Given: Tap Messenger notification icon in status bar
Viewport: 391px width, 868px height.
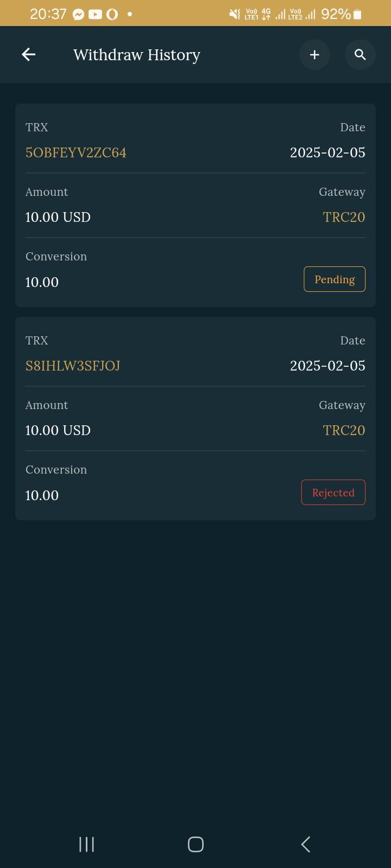Looking at the screenshot, I should click(79, 15).
